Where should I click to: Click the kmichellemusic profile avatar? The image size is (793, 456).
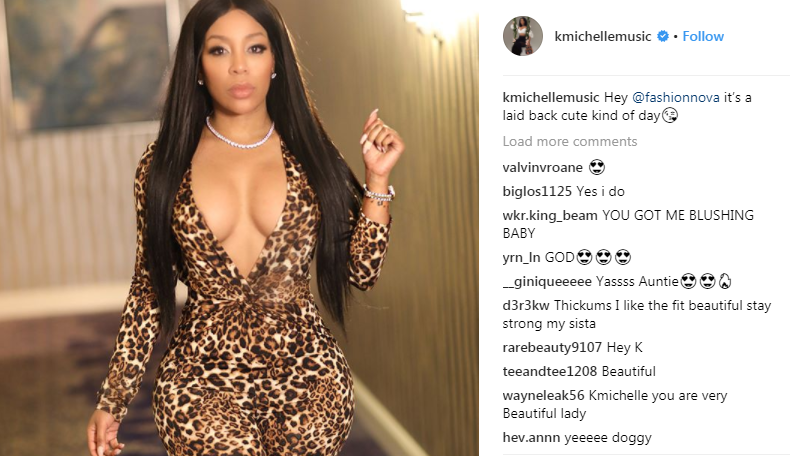click(522, 36)
